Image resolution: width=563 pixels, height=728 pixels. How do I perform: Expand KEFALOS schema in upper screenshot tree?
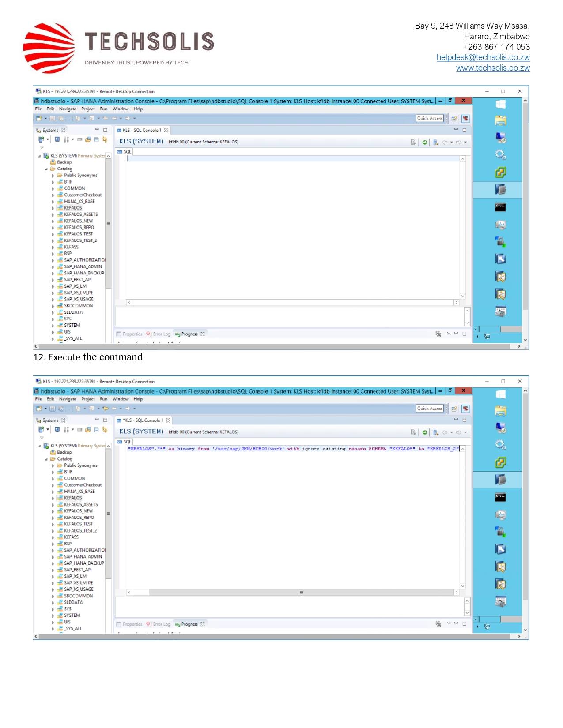coord(53,208)
